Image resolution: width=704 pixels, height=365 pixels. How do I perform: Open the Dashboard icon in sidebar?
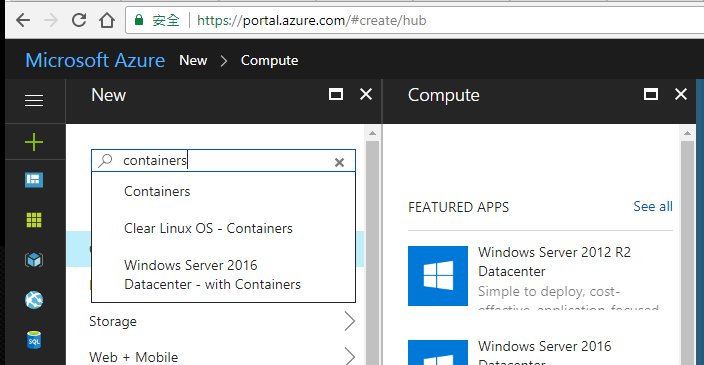point(34,180)
